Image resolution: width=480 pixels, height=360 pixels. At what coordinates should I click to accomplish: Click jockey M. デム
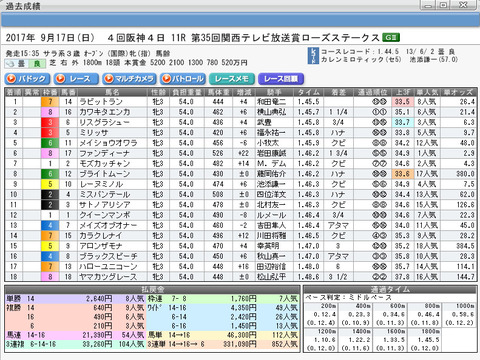pyautogui.click(x=271, y=163)
